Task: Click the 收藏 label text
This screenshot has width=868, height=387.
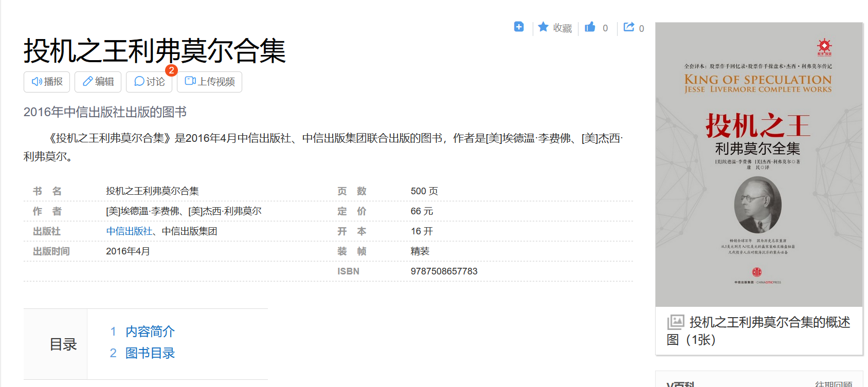Action: coord(563,28)
